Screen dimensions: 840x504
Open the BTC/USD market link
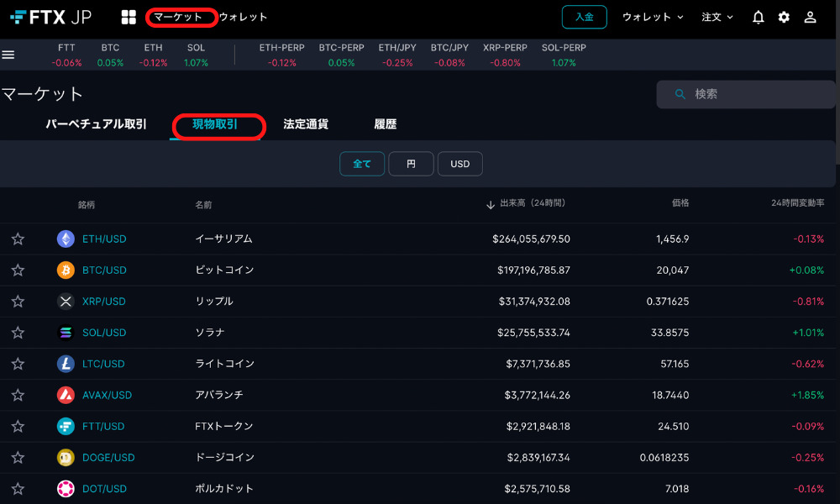pyautogui.click(x=104, y=270)
